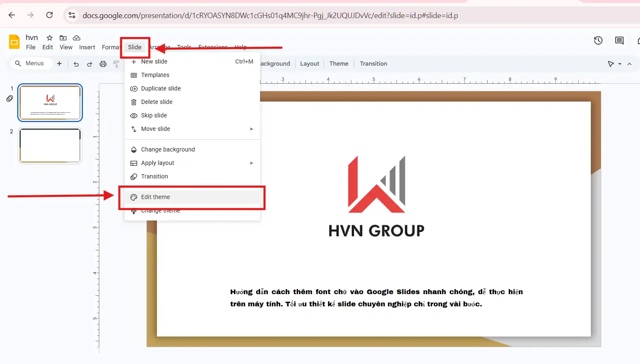
Task: Collapse the toolbar with up chevron
Action: 629,64
